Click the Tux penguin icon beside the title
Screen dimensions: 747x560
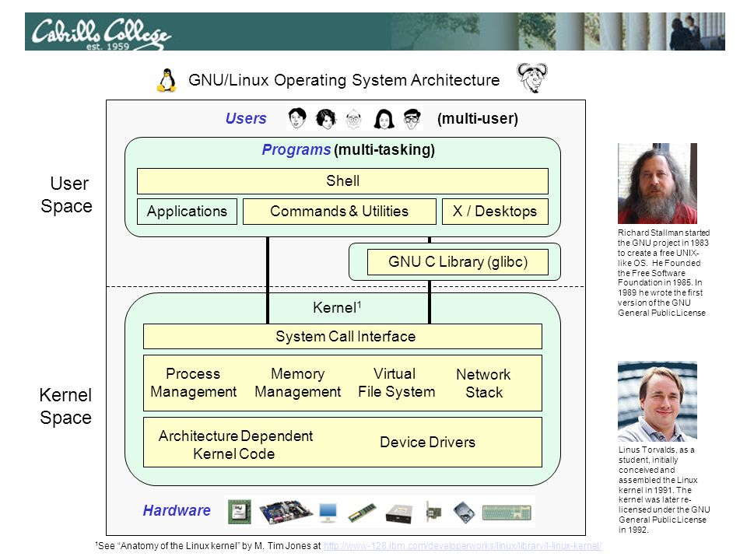[167, 80]
